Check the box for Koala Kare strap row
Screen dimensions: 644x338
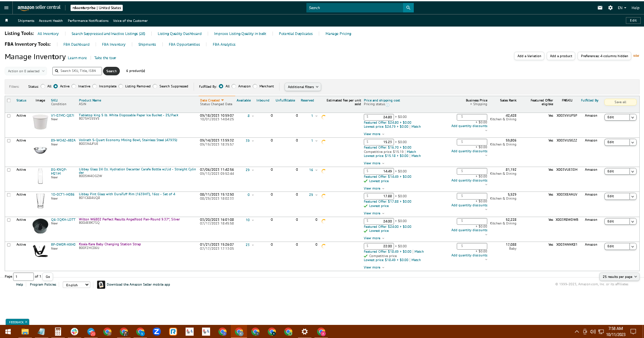(9, 245)
